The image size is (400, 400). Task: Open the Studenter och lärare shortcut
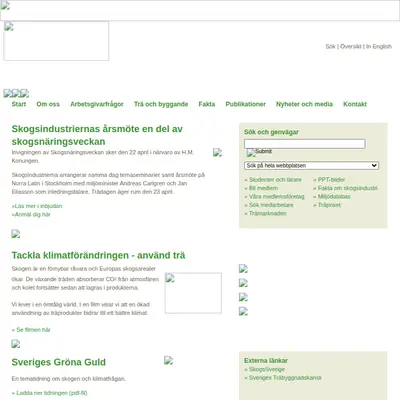click(275, 180)
